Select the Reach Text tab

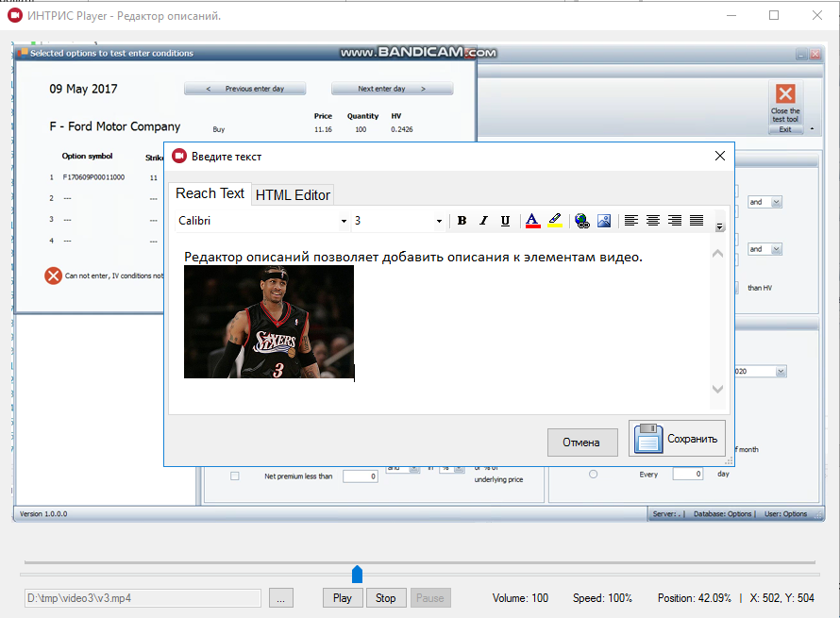pyautogui.click(x=210, y=193)
